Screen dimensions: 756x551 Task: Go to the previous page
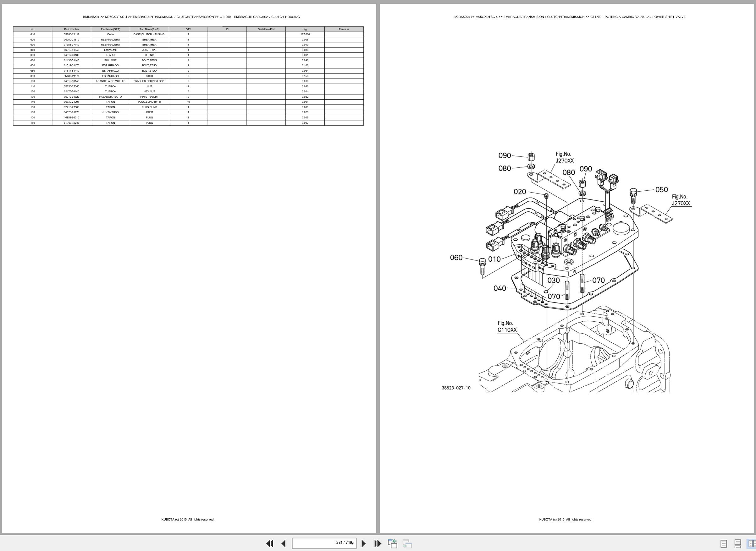click(x=283, y=543)
